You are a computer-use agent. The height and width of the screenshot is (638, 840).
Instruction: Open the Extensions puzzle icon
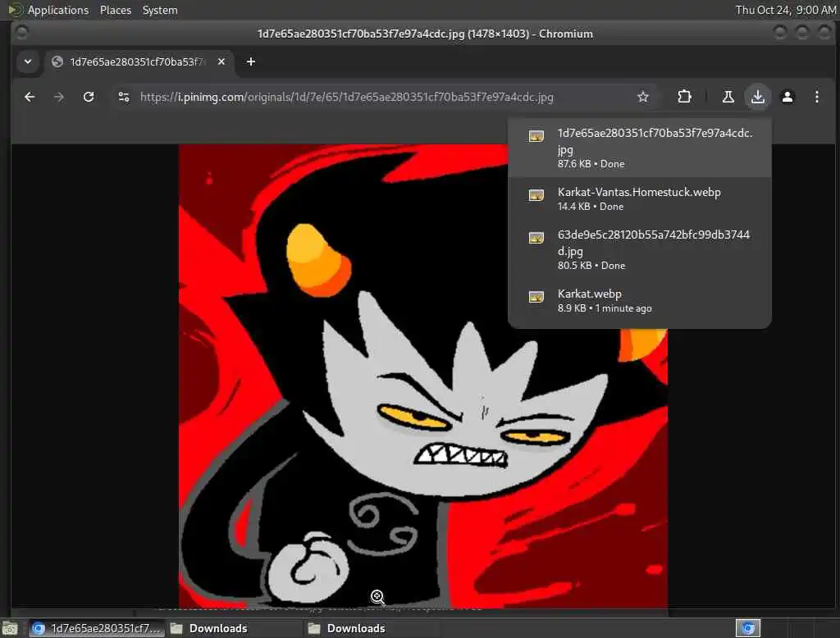tap(684, 97)
